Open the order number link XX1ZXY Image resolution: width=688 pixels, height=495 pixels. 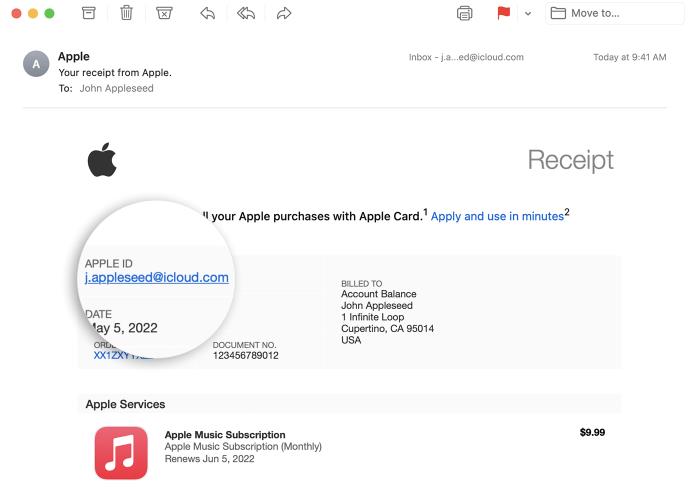123,355
